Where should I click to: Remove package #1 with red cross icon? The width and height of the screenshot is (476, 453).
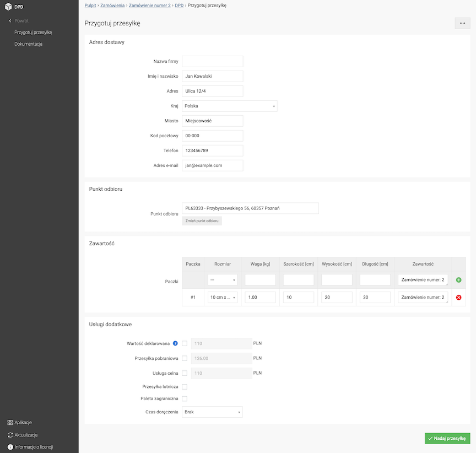click(x=459, y=298)
